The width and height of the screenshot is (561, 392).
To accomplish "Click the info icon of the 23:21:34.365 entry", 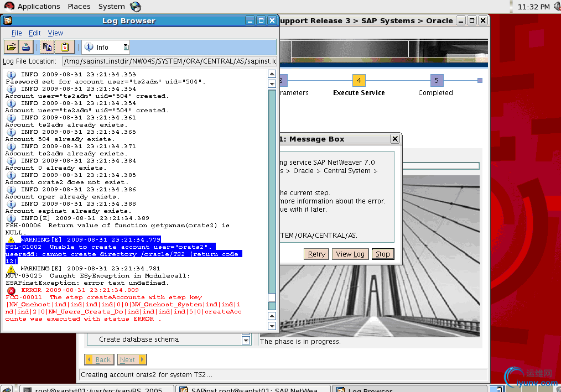I will [x=11, y=132].
